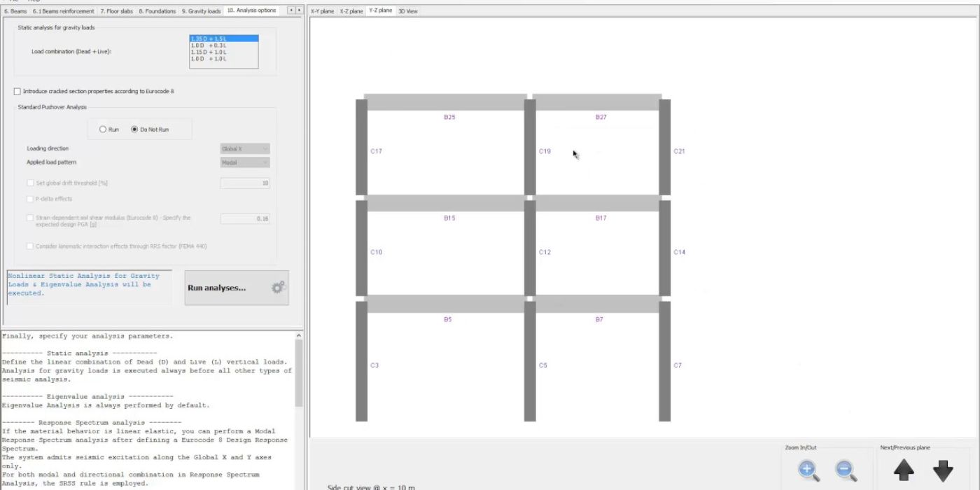This screenshot has height=490, width=980.
Task: Open the 6.1 Beams reinforcement tab
Action: click(64, 11)
